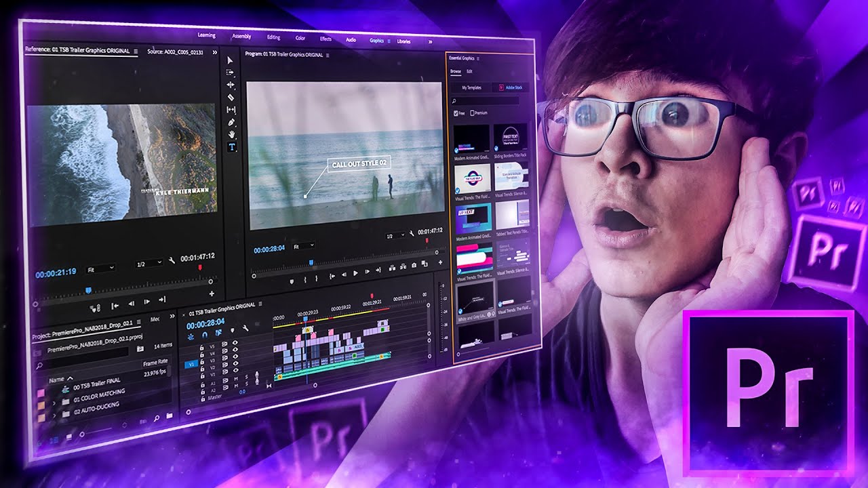Screen dimensions: 868x488
Task: Go to Out point in Program monitor
Action: (x=378, y=270)
